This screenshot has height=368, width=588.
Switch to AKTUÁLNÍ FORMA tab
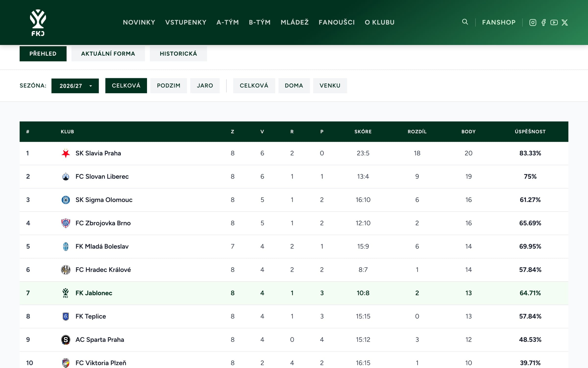pos(108,53)
